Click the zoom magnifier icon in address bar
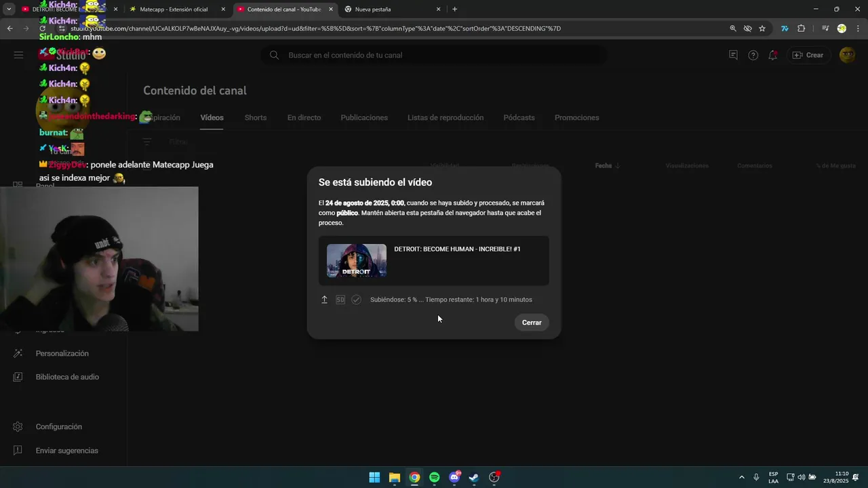This screenshot has width=868, height=488. 733,28
